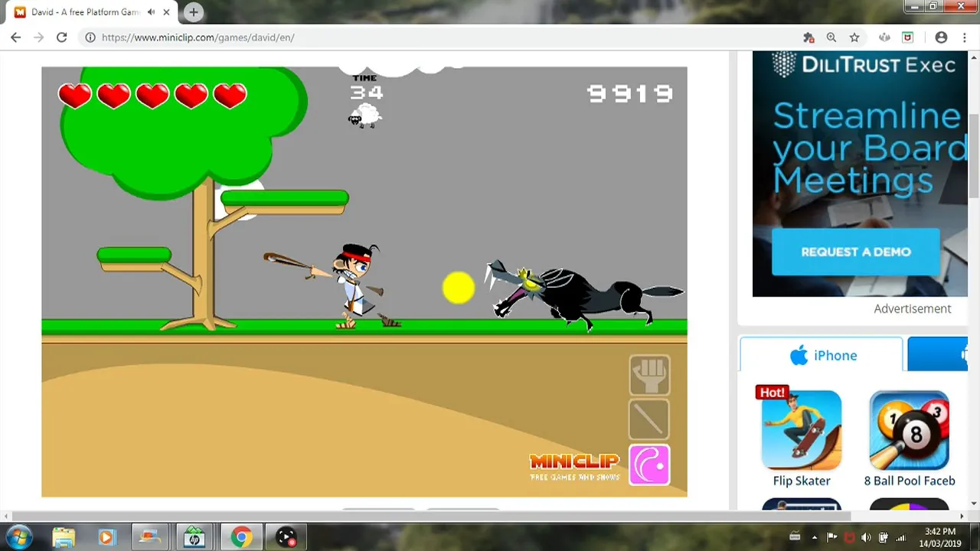The width and height of the screenshot is (980, 551).
Task: Click the grey leaf-shaped extension icon
Action: tap(885, 37)
